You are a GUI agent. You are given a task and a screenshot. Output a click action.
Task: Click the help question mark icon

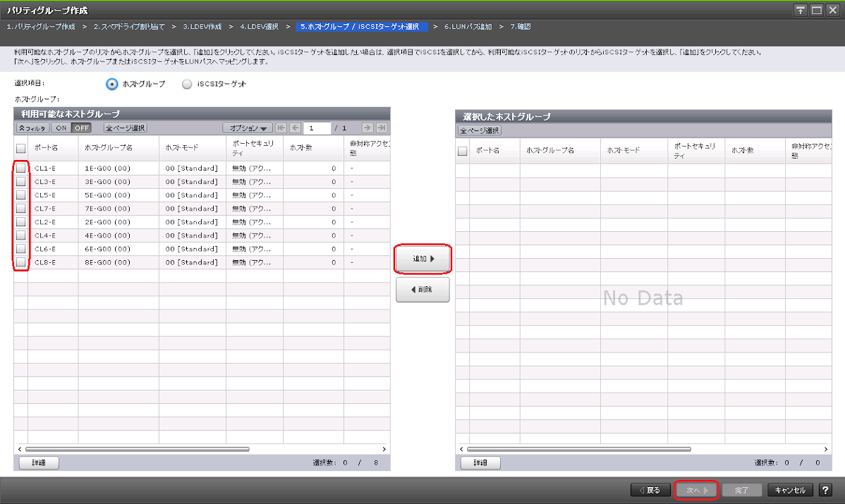pos(825,490)
